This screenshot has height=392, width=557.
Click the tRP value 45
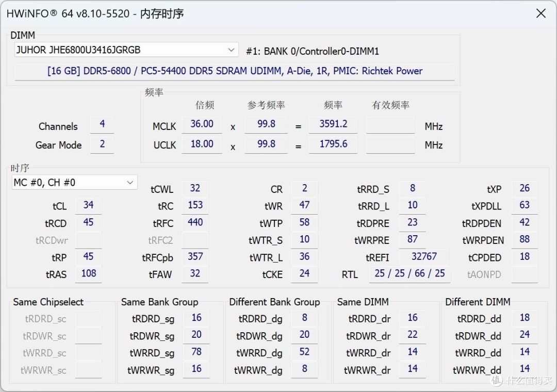click(89, 257)
